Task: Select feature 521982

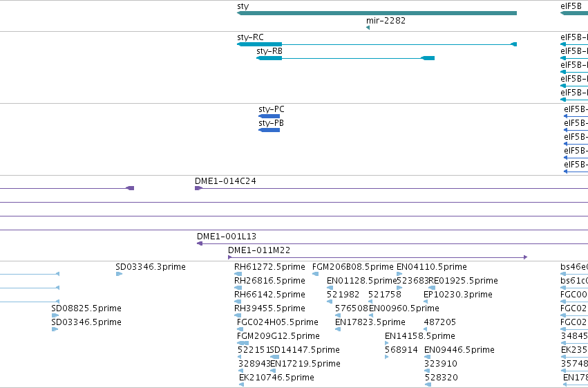Action: pos(330,302)
